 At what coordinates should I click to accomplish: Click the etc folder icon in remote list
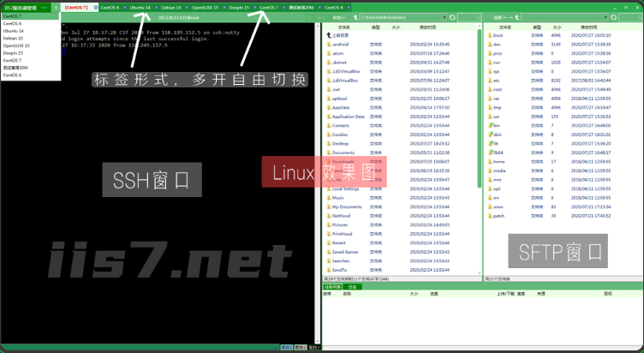[490, 81]
